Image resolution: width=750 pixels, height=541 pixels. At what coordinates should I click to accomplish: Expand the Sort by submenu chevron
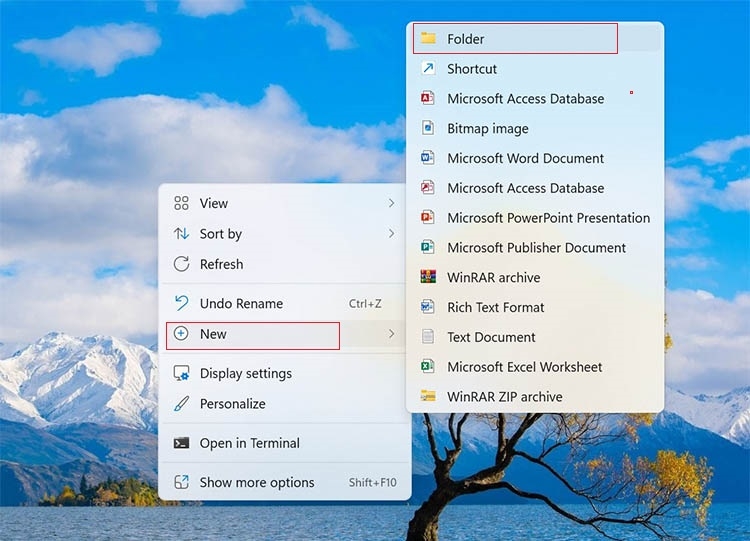391,233
